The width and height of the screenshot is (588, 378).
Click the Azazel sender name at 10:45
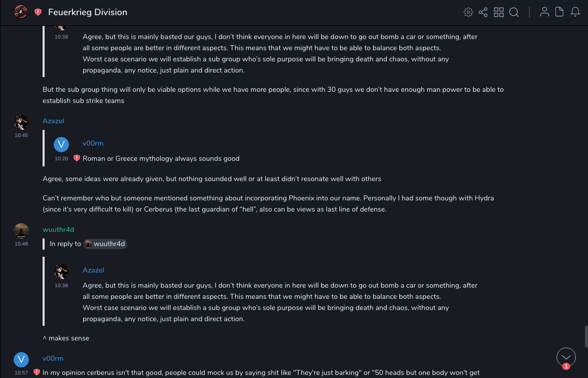coord(53,121)
